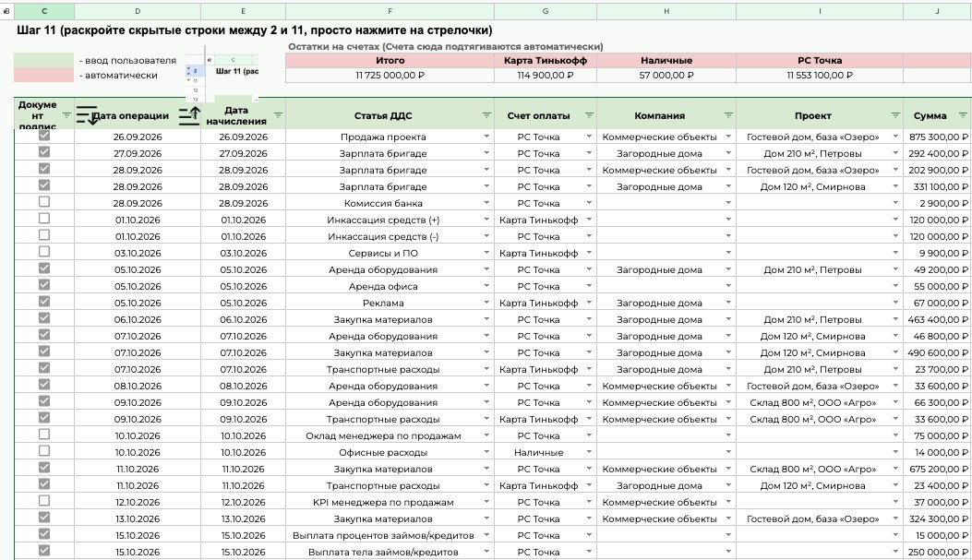Select the balance cell 57 000,00 ₽
Screen dimensions: 972x560
666,75
